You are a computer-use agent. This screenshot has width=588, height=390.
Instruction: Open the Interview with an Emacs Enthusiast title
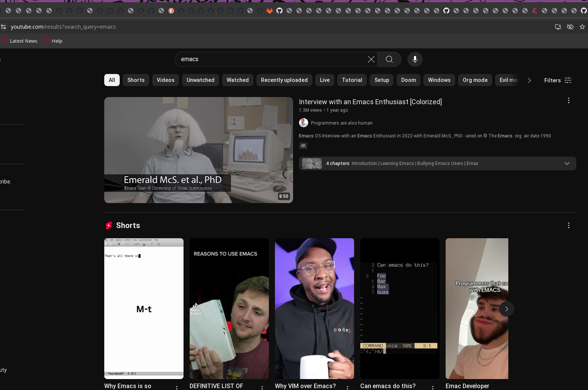370,102
